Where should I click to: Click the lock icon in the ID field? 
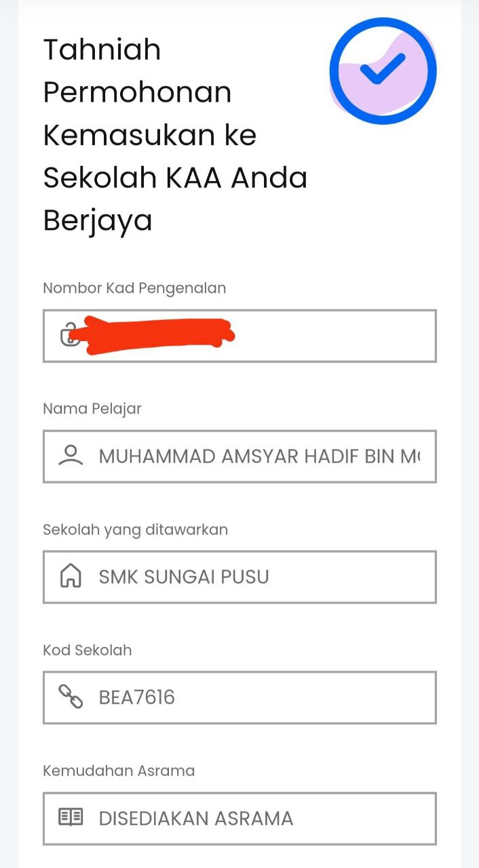(x=69, y=336)
